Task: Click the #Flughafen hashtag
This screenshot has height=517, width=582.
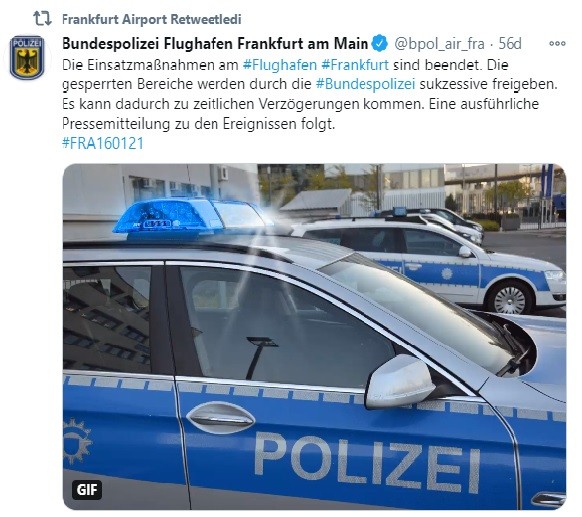Action: click(279, 65)
